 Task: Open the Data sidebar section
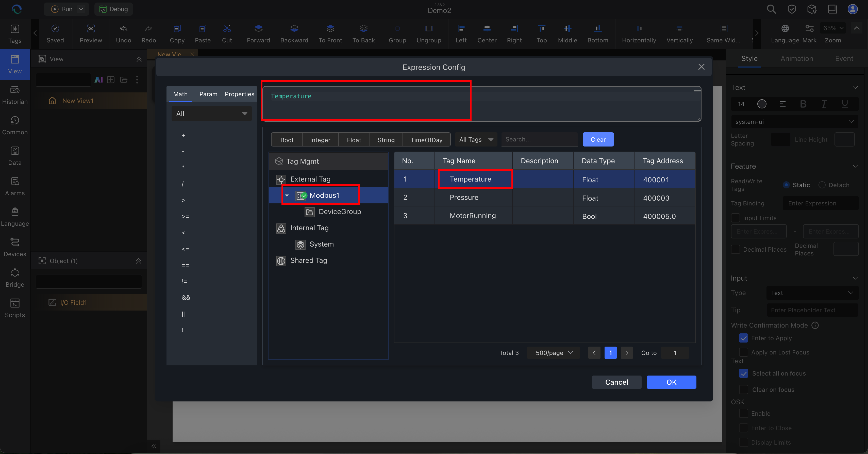tap(15, 156)
